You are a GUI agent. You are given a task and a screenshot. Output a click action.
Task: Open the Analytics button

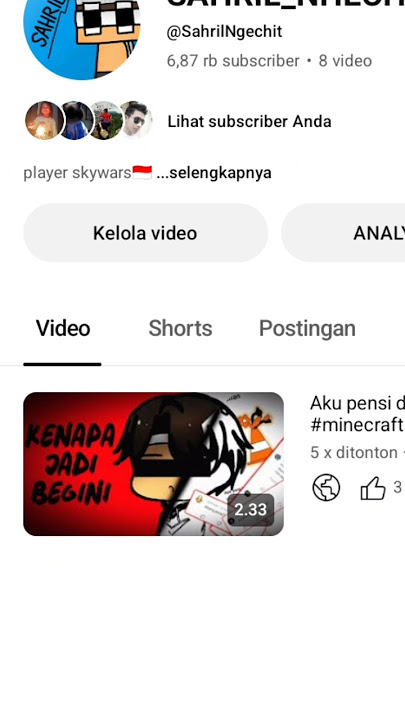(x=343, y=233)
